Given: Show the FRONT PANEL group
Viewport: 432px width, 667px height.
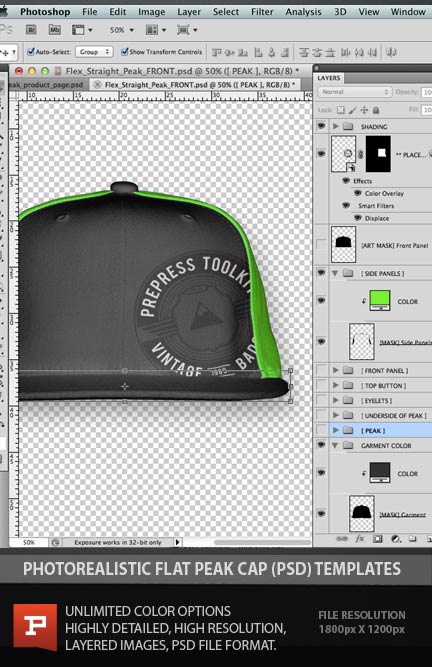Looking at the screenshot, I should [321, 370].
